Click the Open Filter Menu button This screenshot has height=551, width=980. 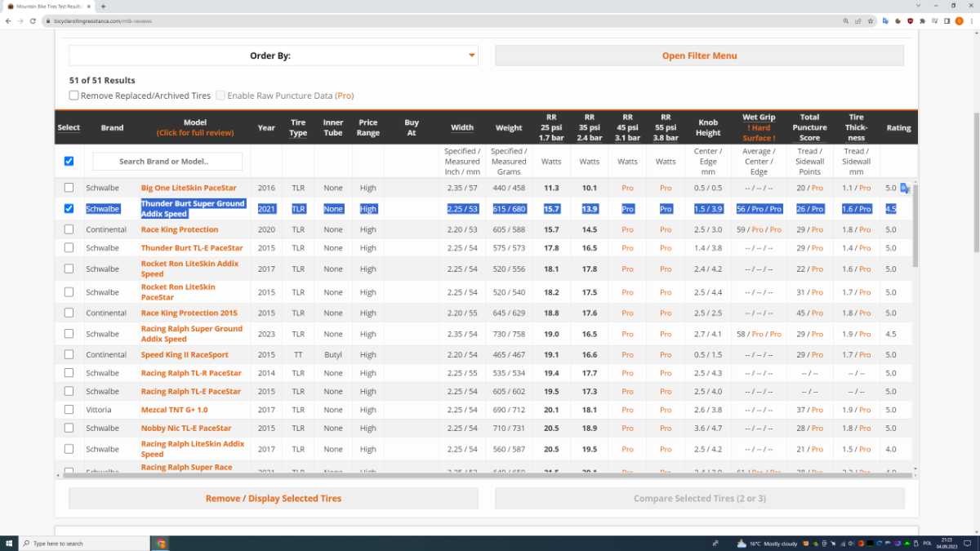coord(699,56)
